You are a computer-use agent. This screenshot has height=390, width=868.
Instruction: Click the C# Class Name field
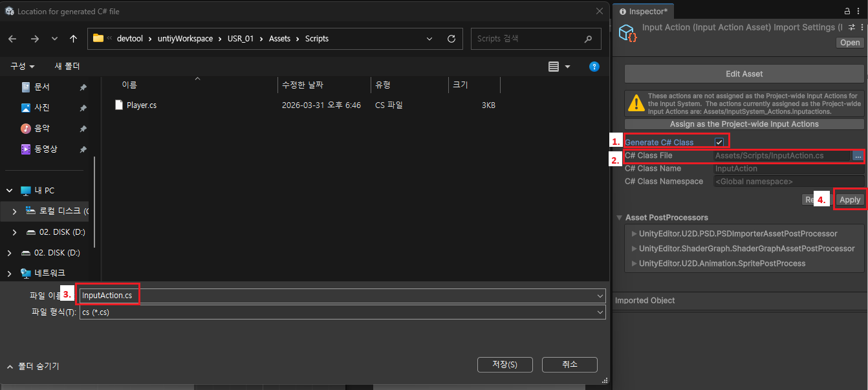click(788, 169)
